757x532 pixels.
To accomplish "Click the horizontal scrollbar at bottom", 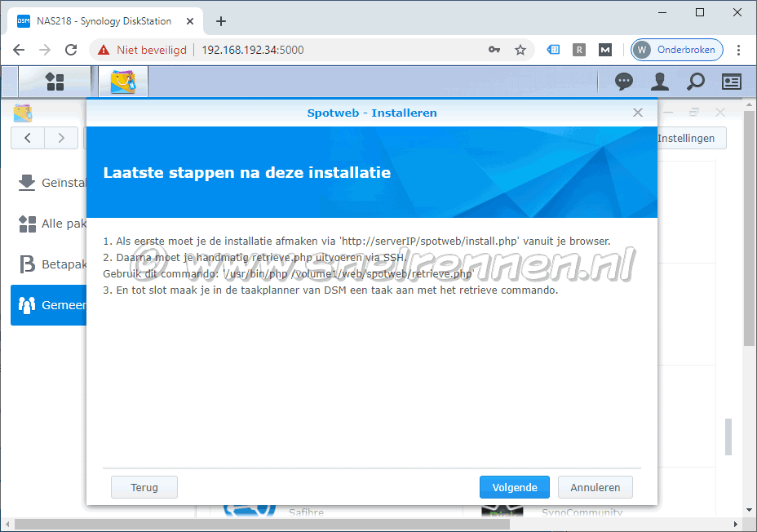I will click(262, 525).
